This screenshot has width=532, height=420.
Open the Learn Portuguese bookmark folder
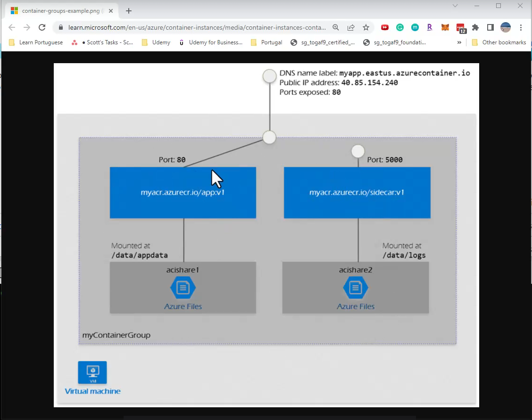(36, 42)
